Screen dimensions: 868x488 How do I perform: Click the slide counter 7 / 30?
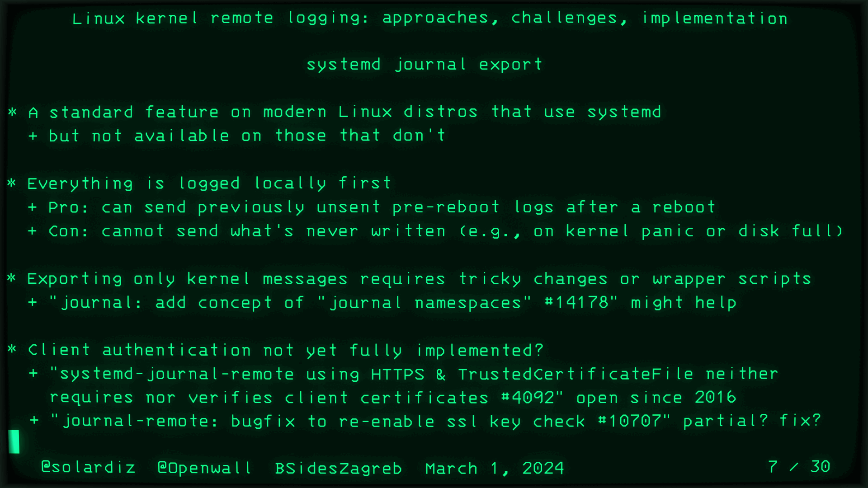799,466
